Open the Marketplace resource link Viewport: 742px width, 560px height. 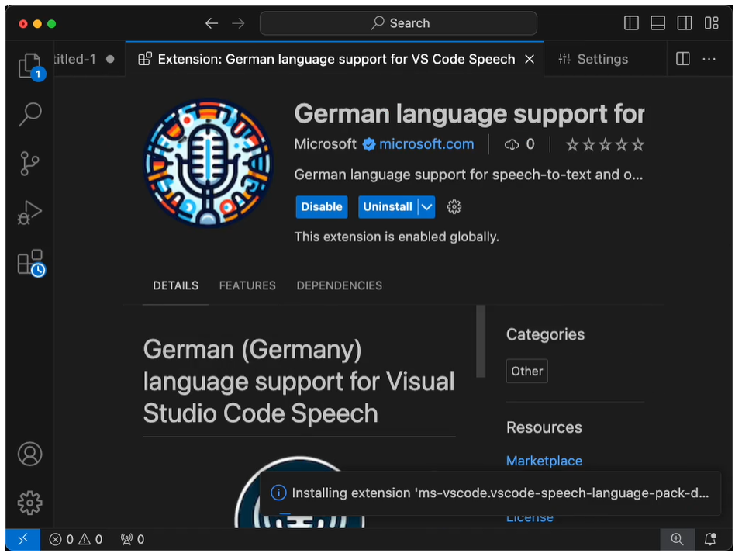(x=544, y=461)
